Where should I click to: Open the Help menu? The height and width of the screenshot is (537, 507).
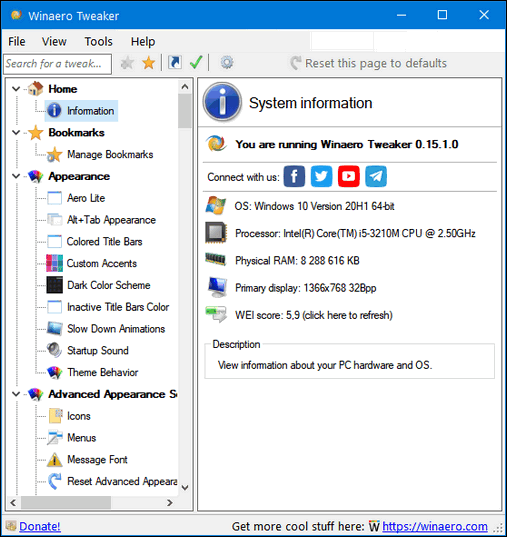click(x=143, y=41)
